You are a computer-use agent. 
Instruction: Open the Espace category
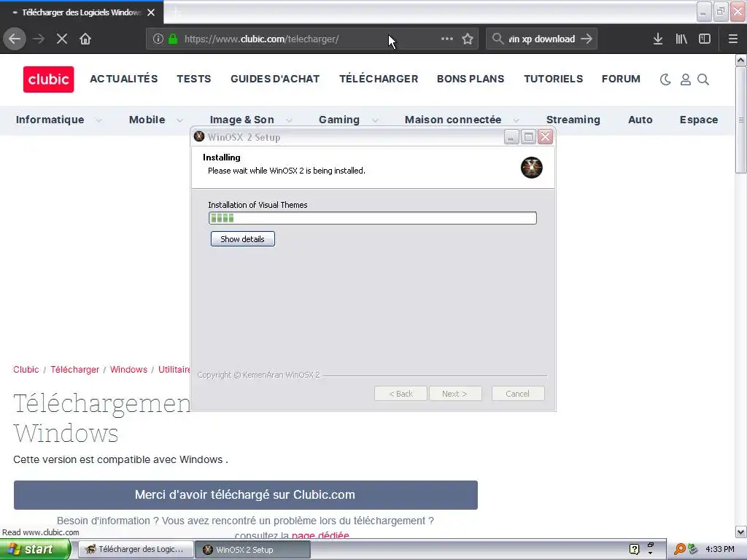point(698,120)
